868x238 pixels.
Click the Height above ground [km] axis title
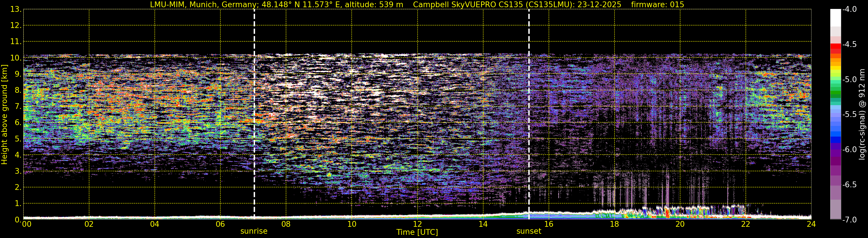point(4,115)
